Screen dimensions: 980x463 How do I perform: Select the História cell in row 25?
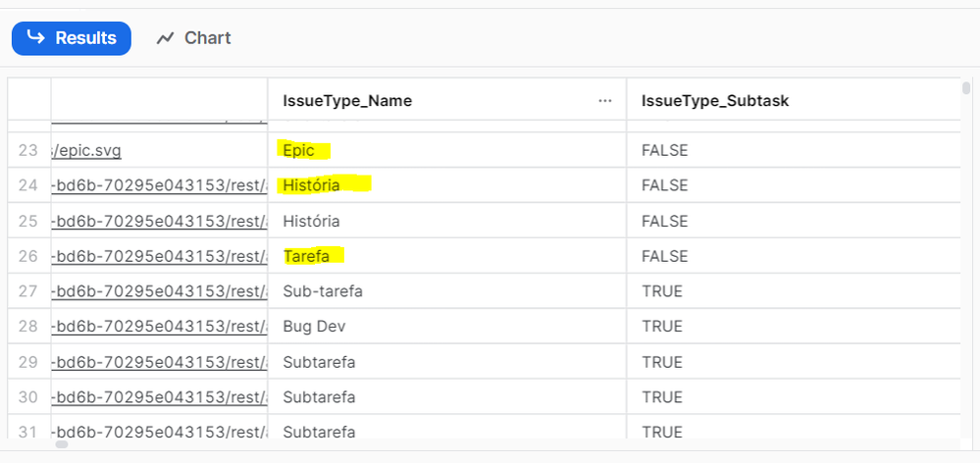(x=447, y=221)
